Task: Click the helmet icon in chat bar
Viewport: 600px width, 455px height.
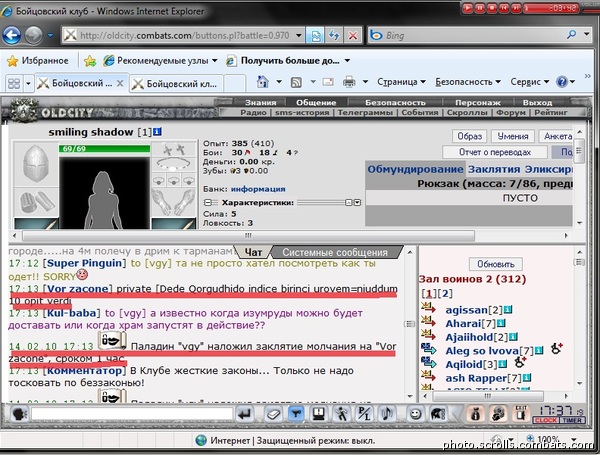Action: pyautogui.click(x=439, y=414)
